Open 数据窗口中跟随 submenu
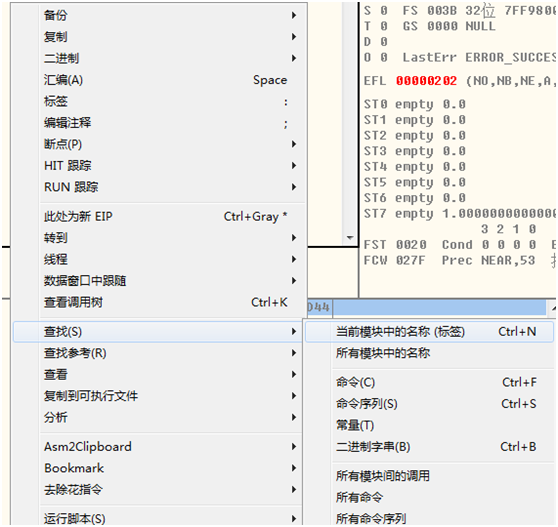 158,281
